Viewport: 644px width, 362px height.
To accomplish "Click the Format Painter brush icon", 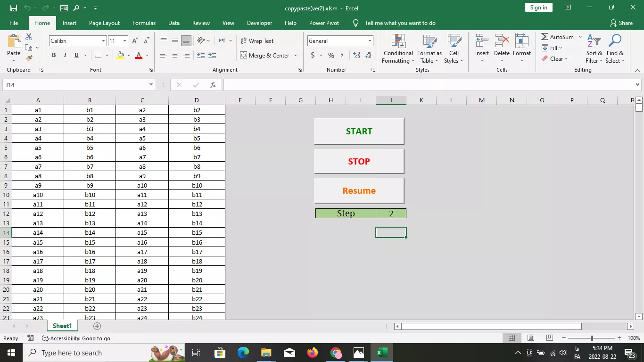I will (29, 58).
